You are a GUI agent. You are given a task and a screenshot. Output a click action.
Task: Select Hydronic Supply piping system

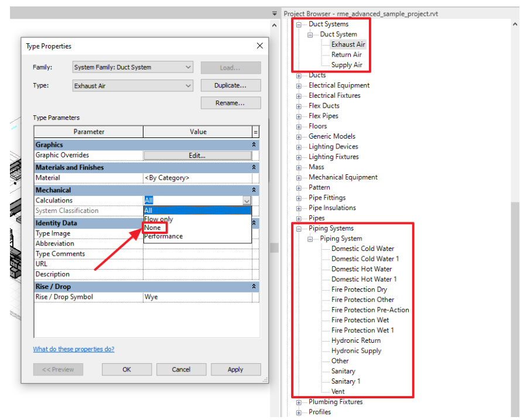[357, 351]
